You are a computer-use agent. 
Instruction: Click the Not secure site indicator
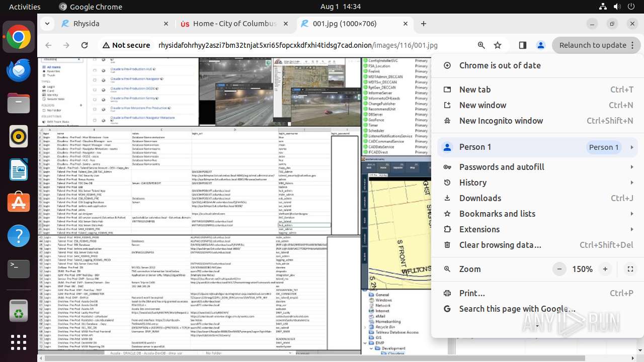126,45
